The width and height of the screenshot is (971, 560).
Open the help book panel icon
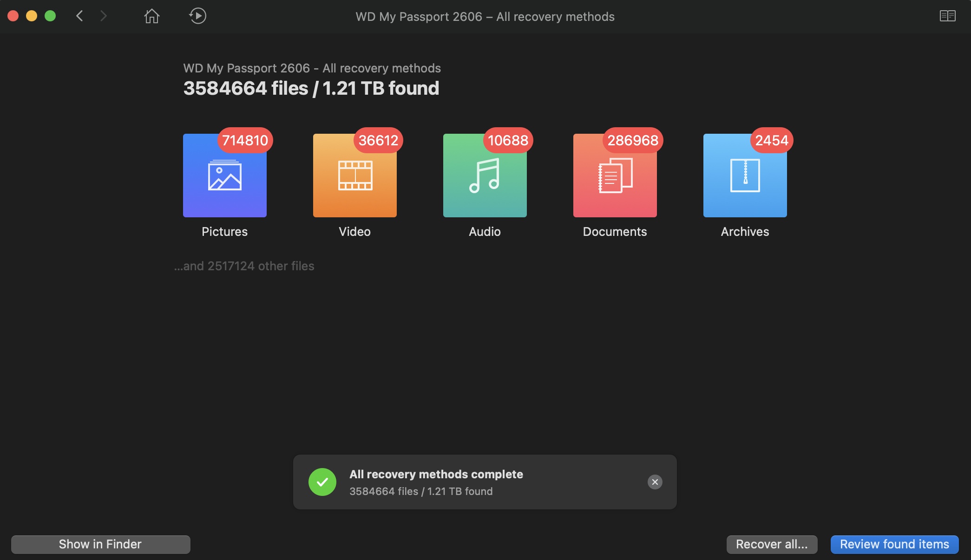click(x=947, y=16)
